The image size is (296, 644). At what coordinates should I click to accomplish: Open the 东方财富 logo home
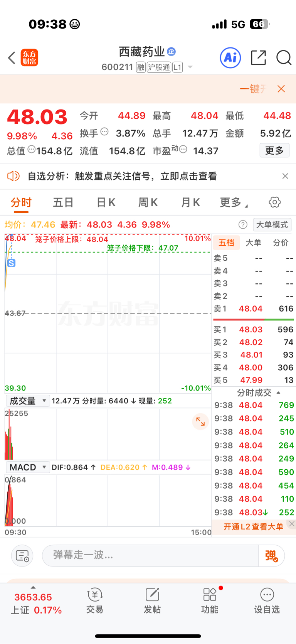[29, 58]
